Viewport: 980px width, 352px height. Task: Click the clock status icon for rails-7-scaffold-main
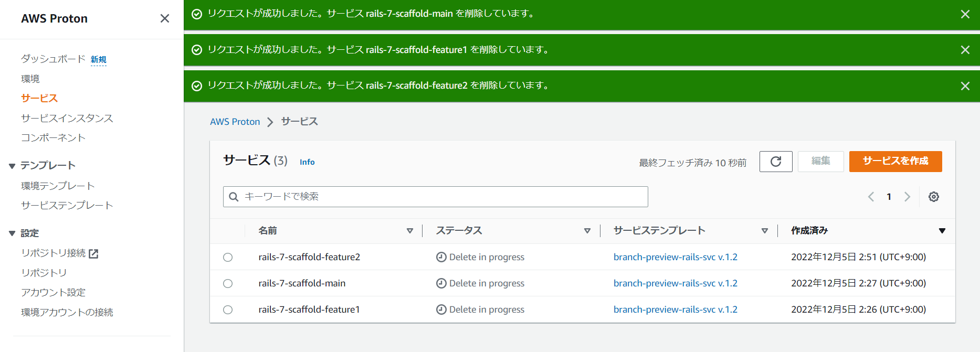pyautogui.click(x=441, y=283)
